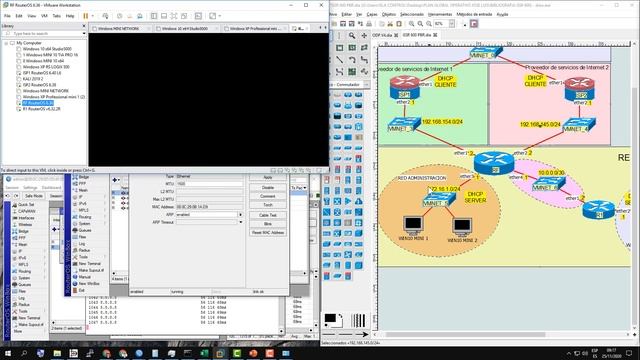Select the Dia scroll move tool
This screenshot has height=360, width=640.
pos(364,36)
